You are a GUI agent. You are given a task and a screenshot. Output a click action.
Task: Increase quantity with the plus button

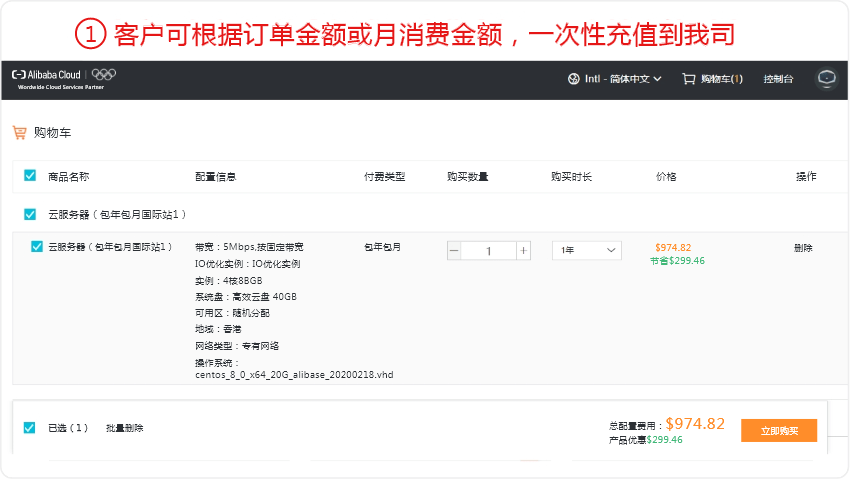click(x=522, y=250)
